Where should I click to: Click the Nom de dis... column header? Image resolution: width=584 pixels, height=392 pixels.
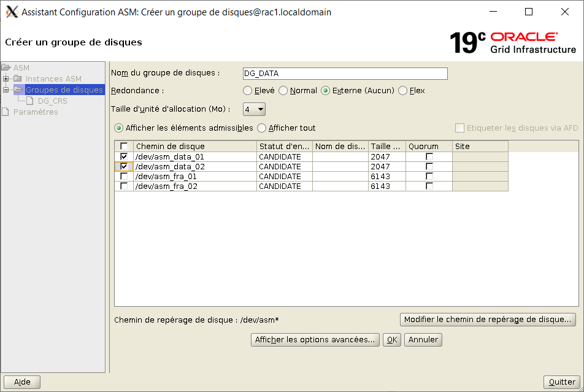(340, 147)
